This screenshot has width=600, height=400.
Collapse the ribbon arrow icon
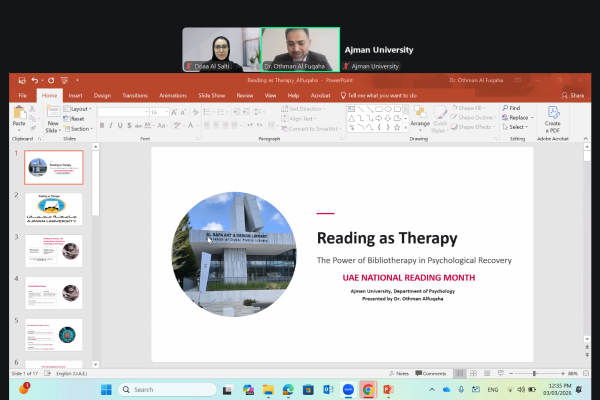point(585,139)
